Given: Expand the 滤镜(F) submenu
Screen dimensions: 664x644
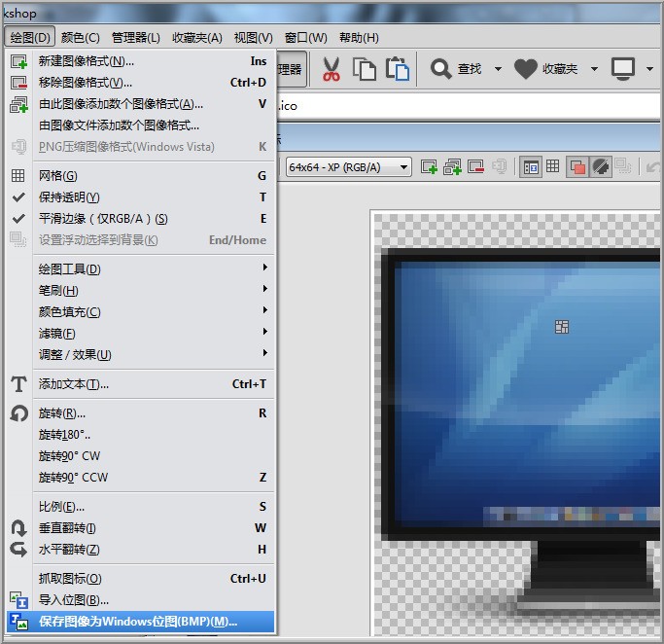Looking at the screenshot, I should coord(140,333).
